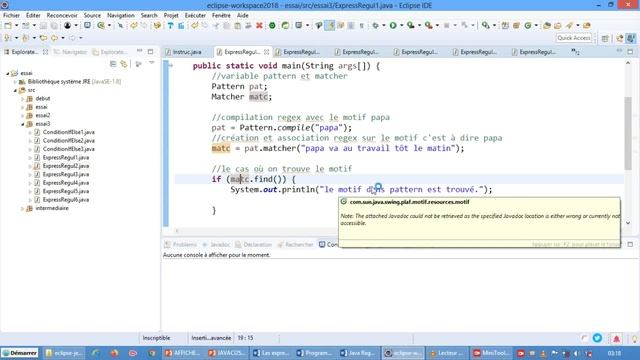The image size is (640, 360).
Task: Click the 'Inscriptible' status bar entry
Action: tap(156, 338)
